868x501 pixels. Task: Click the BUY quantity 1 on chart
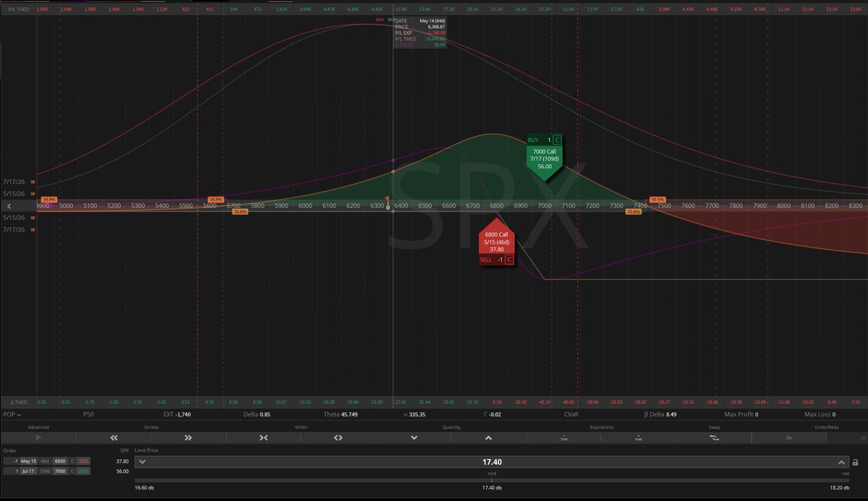click(549, 140)
